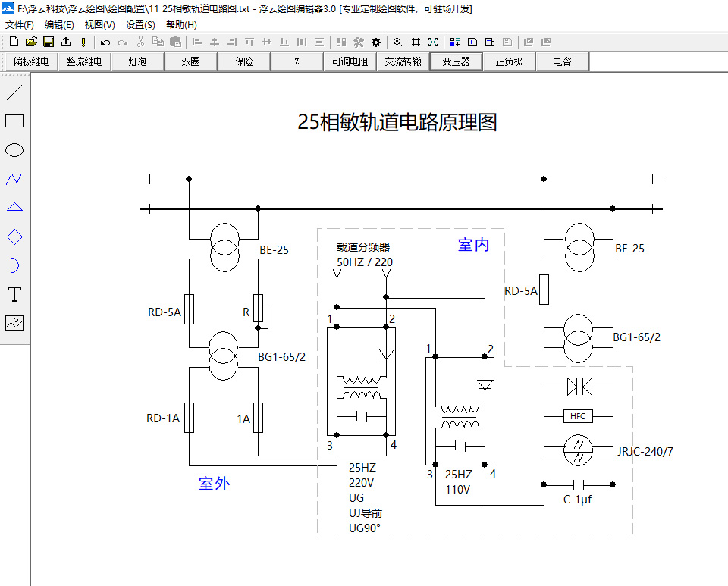
Task: Click the wrench and hammer tools icon
Action: click(359, 42)
